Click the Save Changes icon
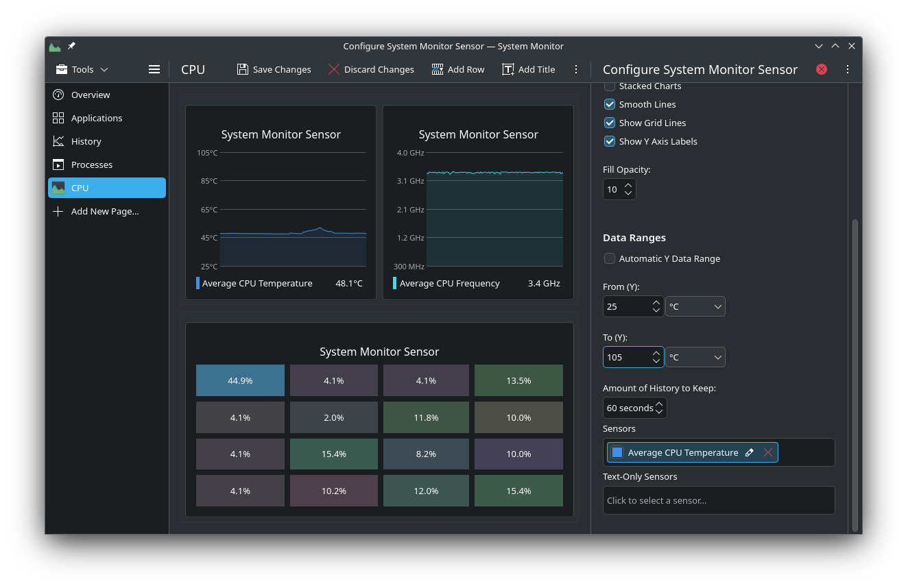This screenshot has width=908, height=588. 243,69
